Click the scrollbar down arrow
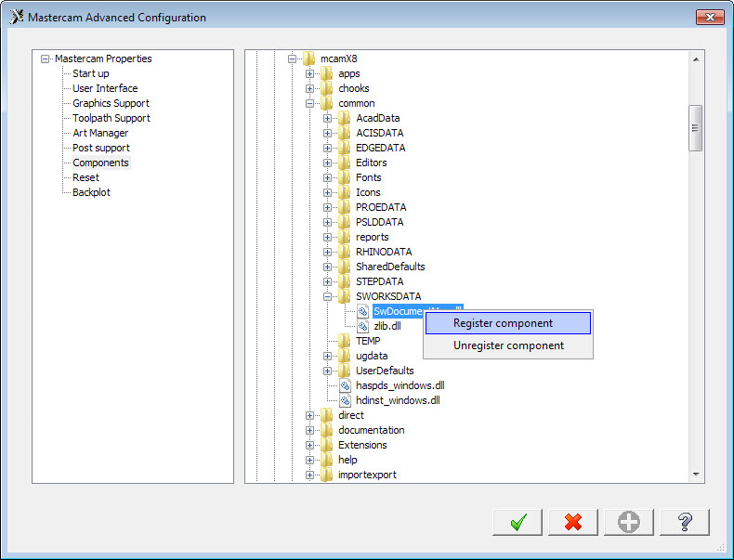The width and height of the screenshot is (734, 560). [x=696, y=475]
